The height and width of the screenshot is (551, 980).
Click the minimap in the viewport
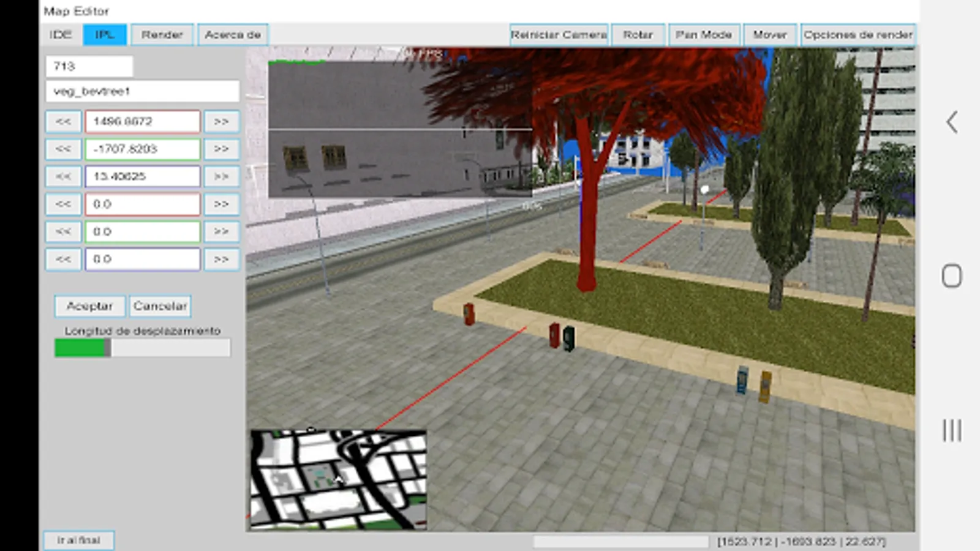pyautogui.click(x=338, y=479)
